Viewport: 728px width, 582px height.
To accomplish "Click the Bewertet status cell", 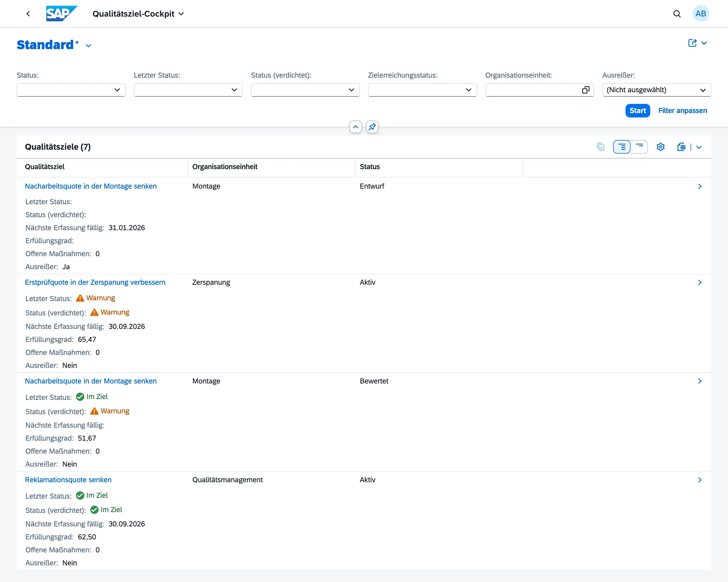I will tap(374, 381).
